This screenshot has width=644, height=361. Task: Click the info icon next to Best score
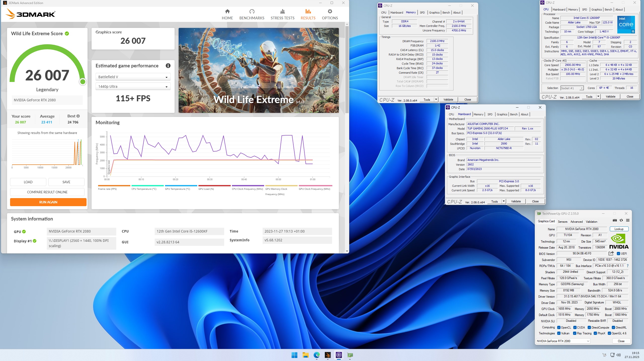78,116
